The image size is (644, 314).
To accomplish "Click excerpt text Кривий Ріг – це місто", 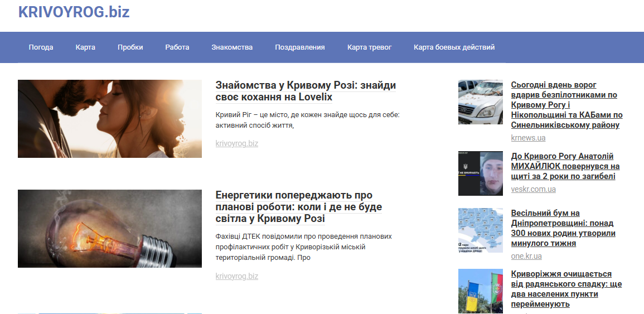I will (307, 120).
